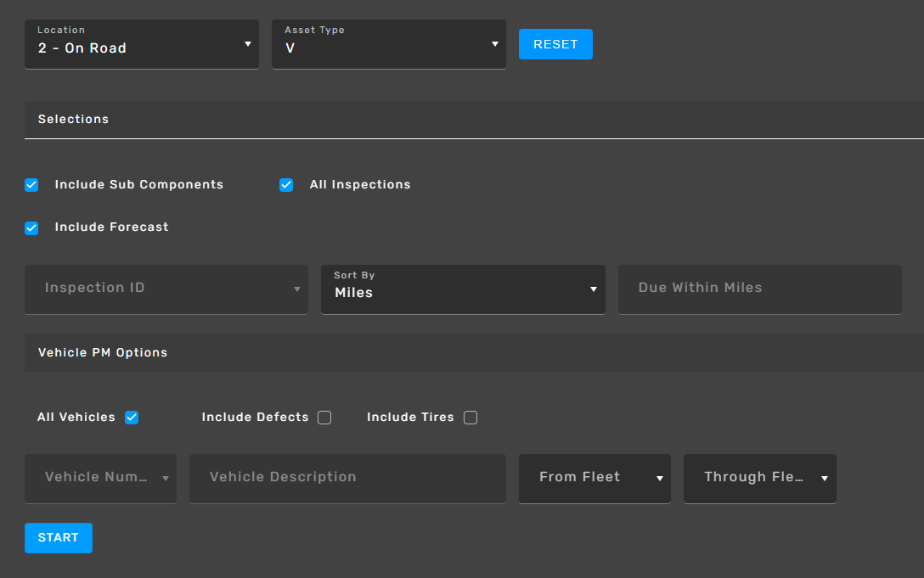Open the Through Fleet dropdown
Viewport: 924px width, 578px height.
[759, 478]
